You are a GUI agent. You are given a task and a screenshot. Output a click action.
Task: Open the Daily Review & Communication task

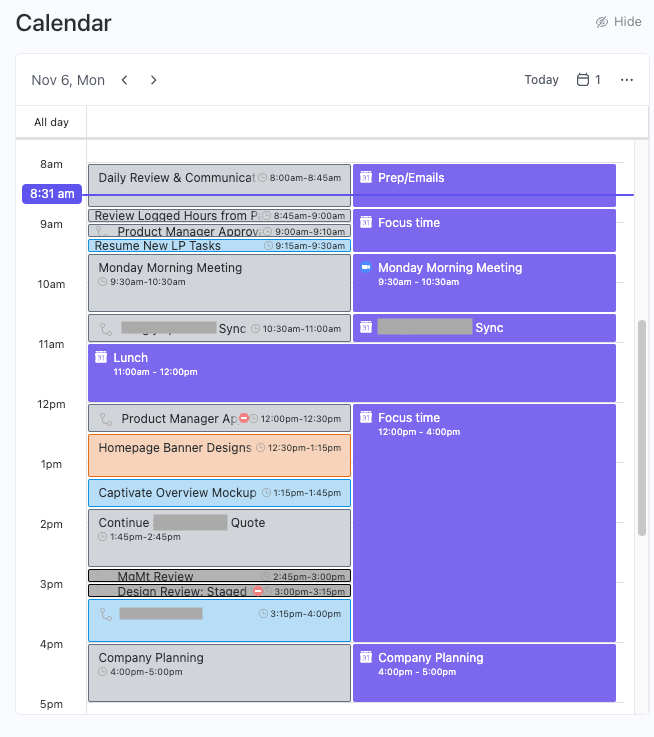[175, 178]
